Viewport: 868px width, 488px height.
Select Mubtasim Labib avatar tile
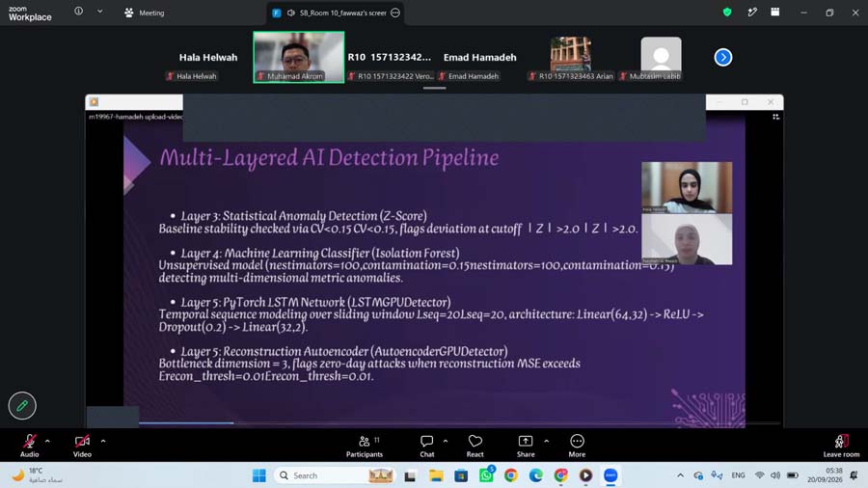tap(661, 57)
